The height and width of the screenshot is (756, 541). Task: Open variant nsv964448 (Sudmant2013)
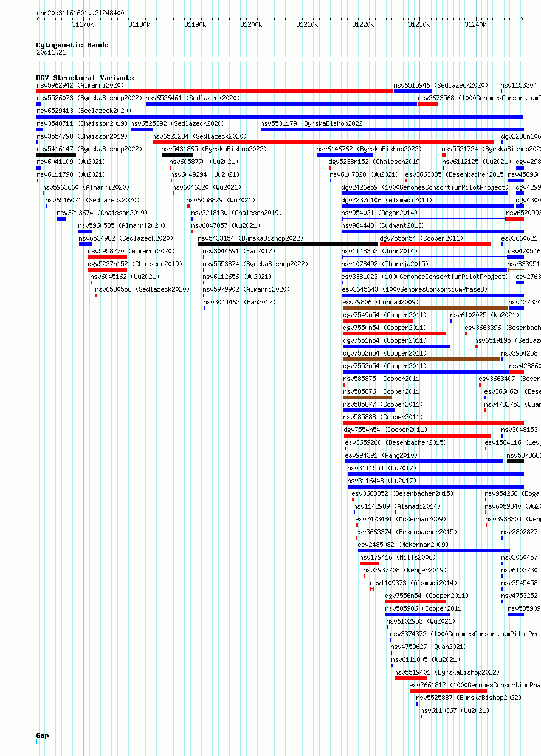(383, 226)
